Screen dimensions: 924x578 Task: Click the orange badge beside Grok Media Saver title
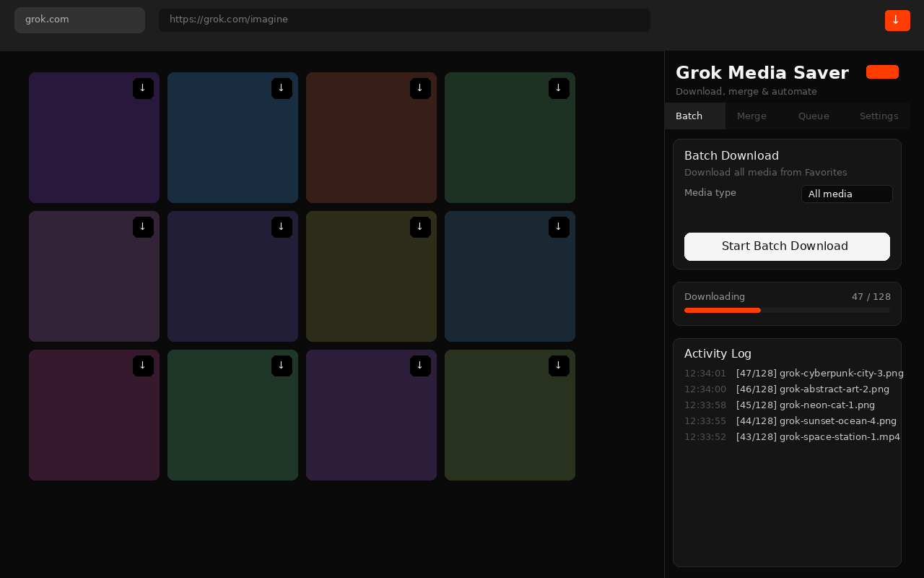(882, 72)
